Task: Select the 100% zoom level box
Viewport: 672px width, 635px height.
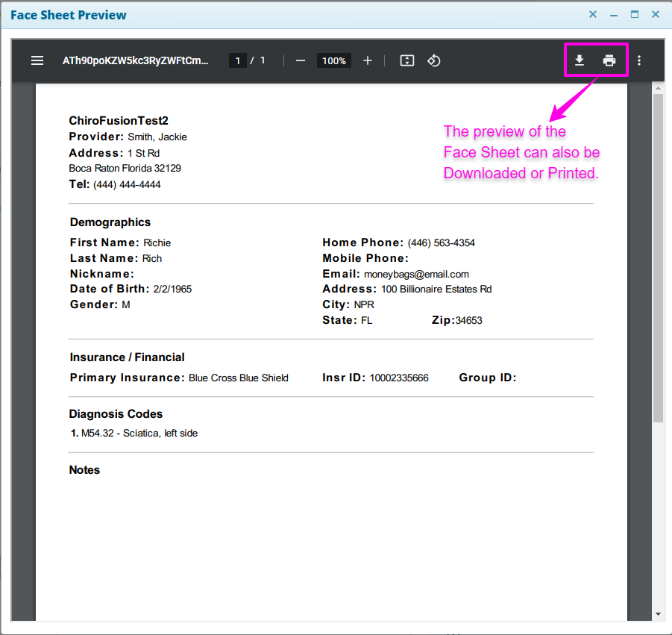Action: click(x=333, y=60)
